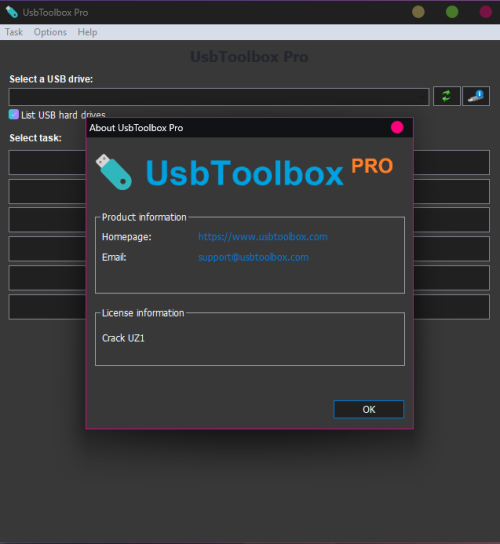Open the Task menu
500x544 pixels.
point(14,32)
